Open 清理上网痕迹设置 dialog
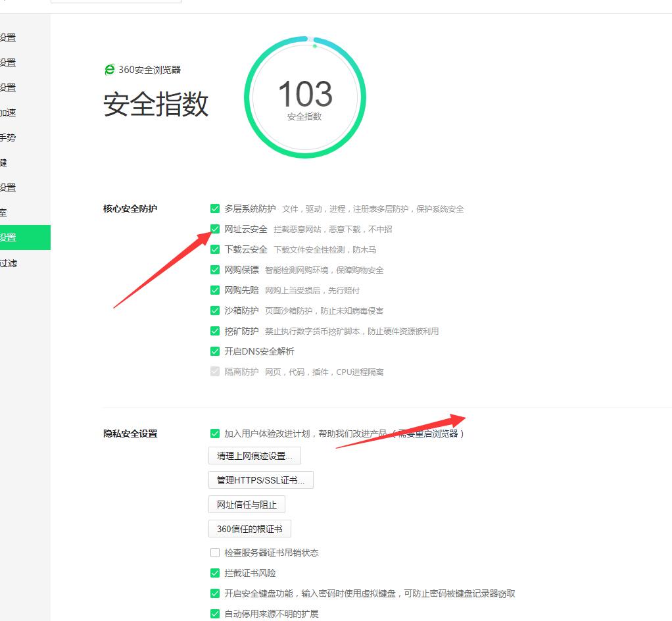 click(254, 455)
